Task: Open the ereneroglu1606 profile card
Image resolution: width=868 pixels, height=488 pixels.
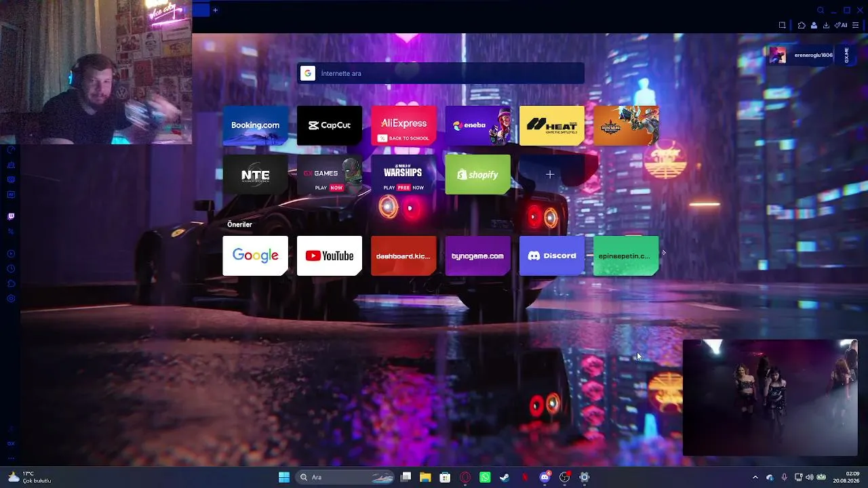Action: coord(802,56)
